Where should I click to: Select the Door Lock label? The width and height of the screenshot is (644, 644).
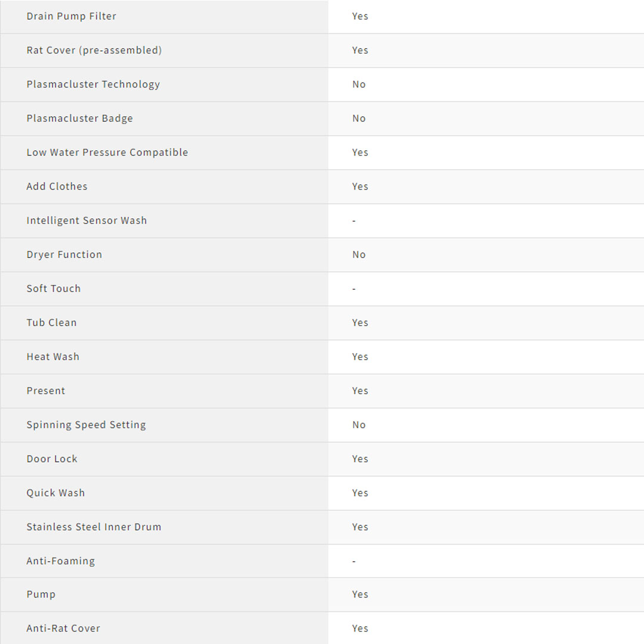[52, 459]
